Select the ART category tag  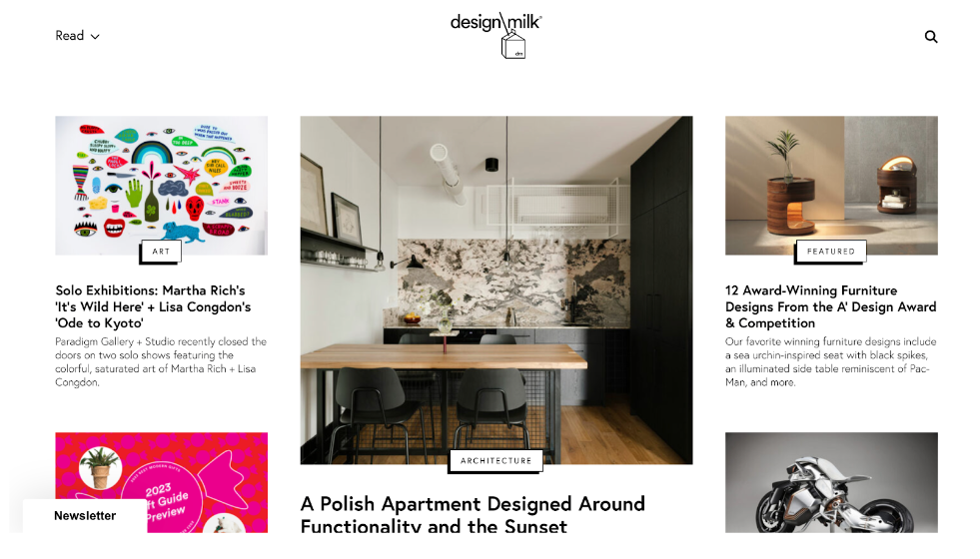[161, 252]
